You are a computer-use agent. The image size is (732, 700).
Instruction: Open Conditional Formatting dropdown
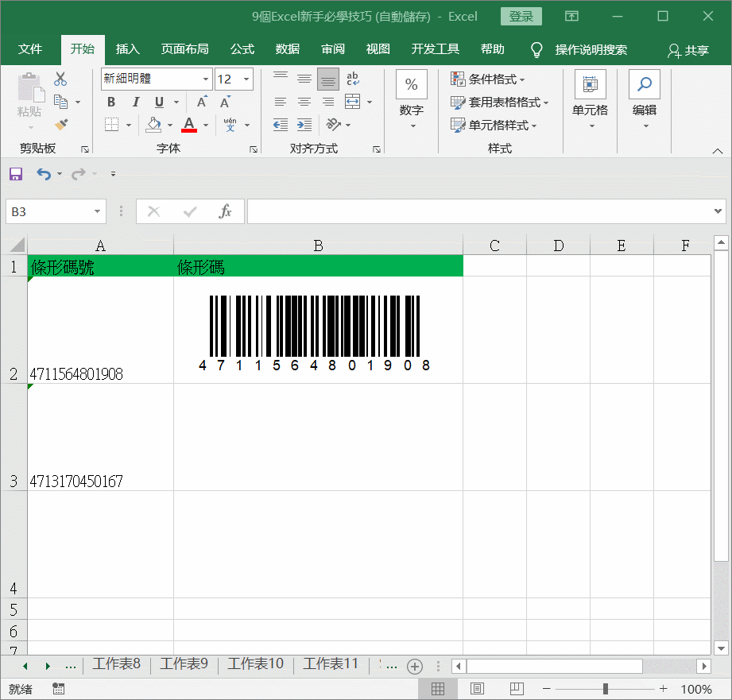click(488, 79)
